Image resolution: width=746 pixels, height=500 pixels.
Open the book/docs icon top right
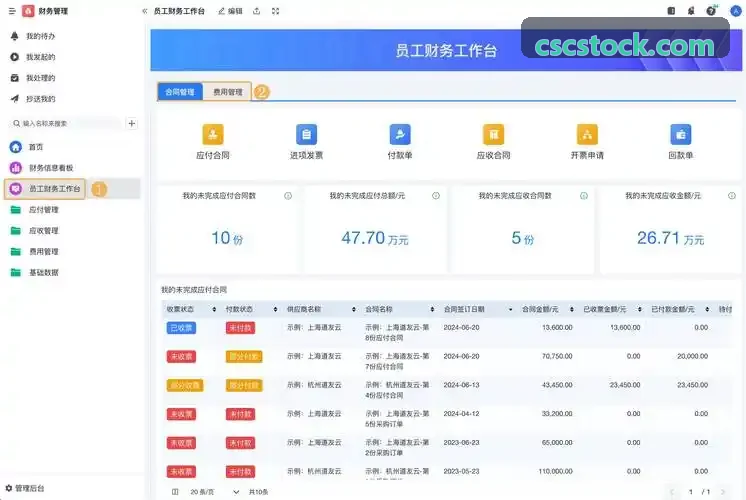click(671, 11)
